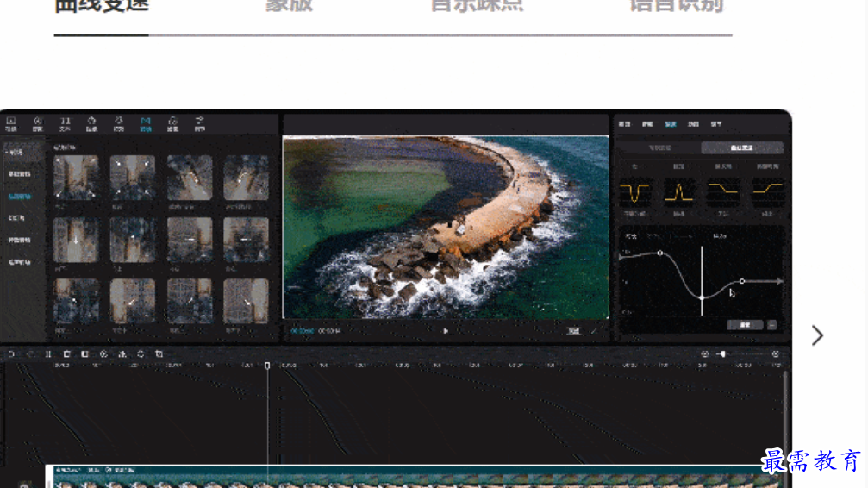
Task: Click the timeline playhead marker
Action: (x=267, y=366)
